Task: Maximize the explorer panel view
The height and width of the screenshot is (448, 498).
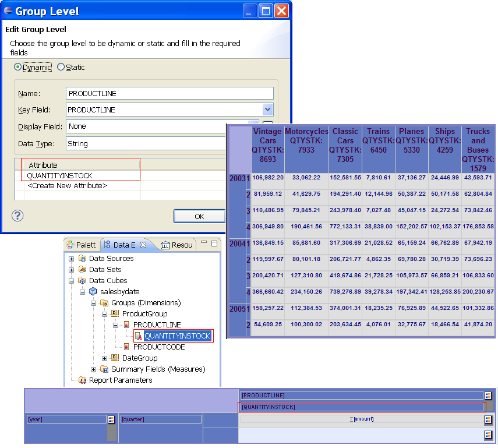Action: [x=214, y=244]
